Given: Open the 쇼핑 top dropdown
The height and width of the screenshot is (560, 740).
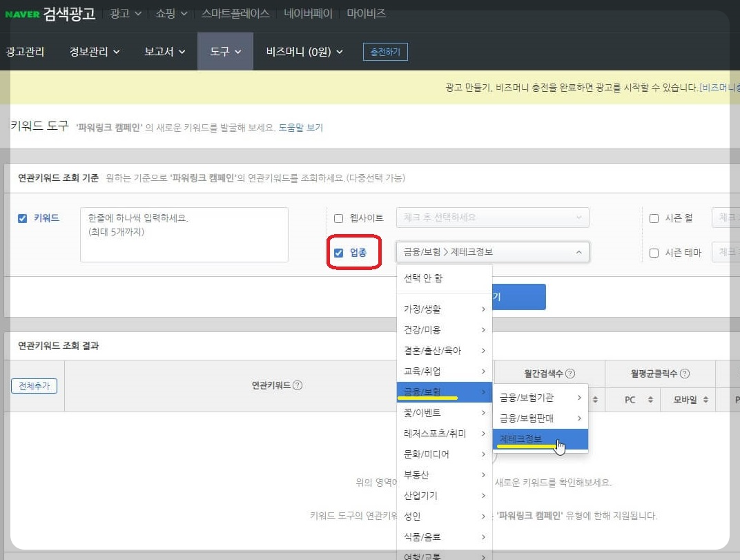Looking at the screenshot, I should coord(171,13).
